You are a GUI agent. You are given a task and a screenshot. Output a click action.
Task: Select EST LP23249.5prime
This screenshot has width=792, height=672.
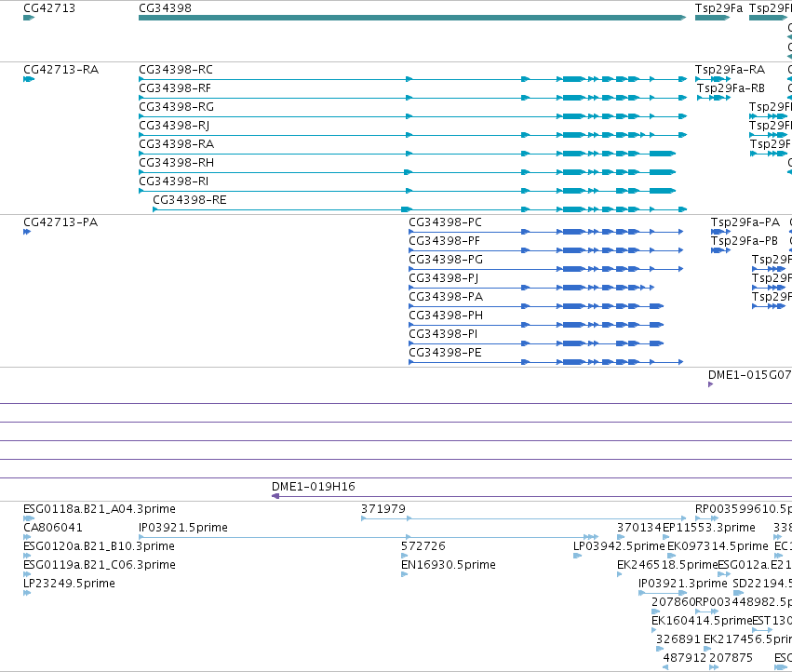(x=69, y=584)
